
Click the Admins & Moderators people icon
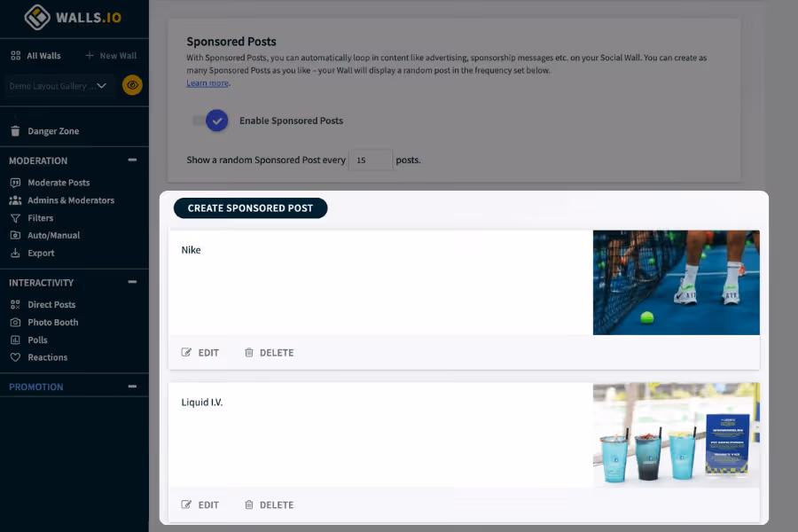(x=15, y=200)
